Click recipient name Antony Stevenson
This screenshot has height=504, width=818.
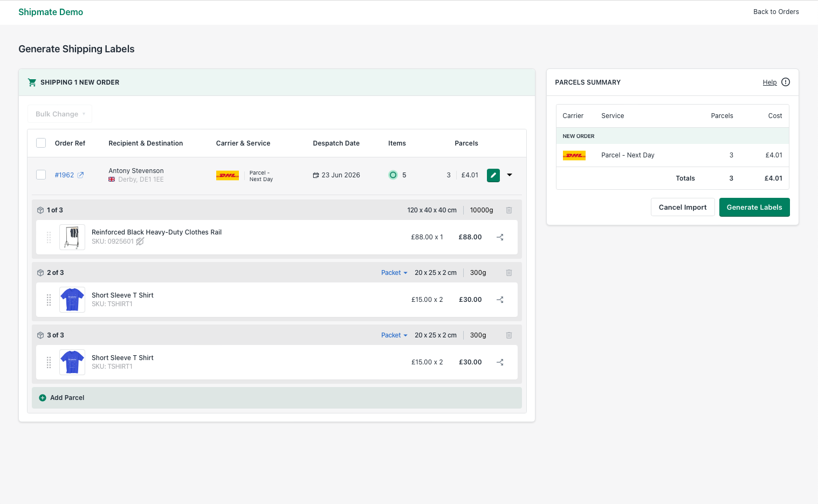point(136,171)
